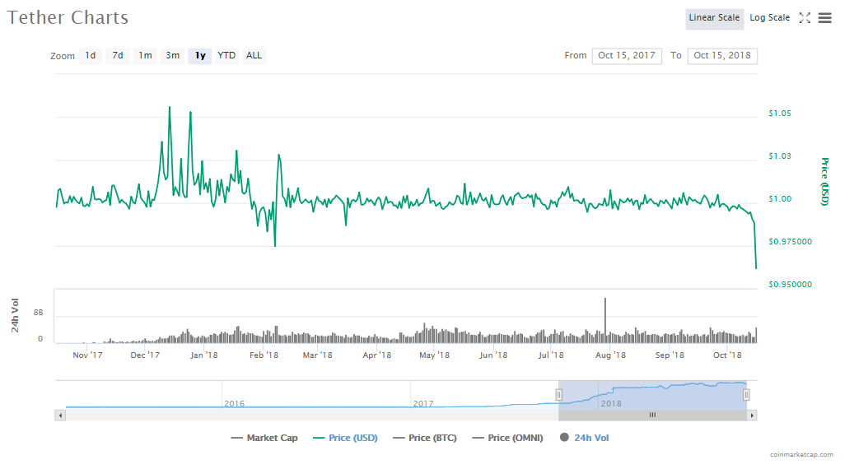Click the 2016 navigator year label
868x469 pixels.
pos(234,404)
